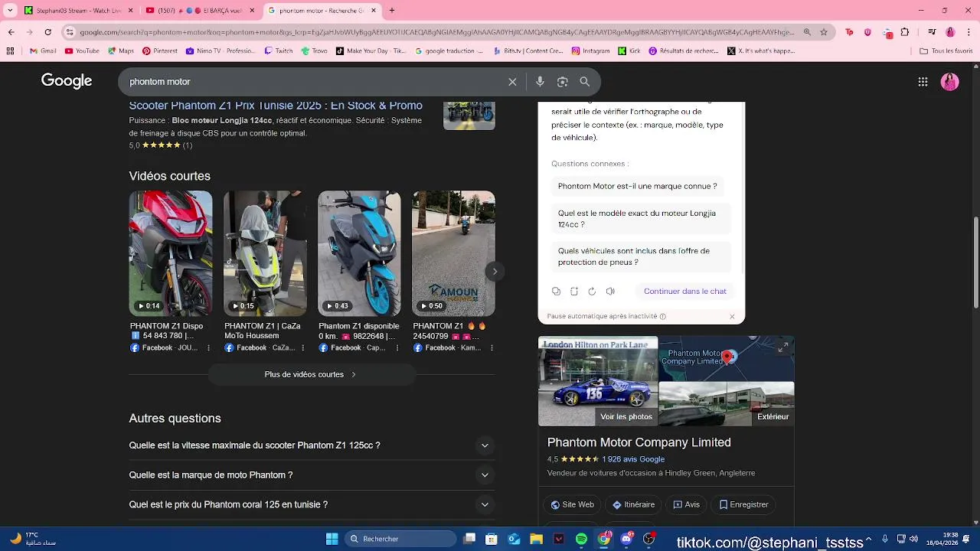Regenerate the AI overview answer
This screenshot has height=551, width=980.
tap(592, 292)
